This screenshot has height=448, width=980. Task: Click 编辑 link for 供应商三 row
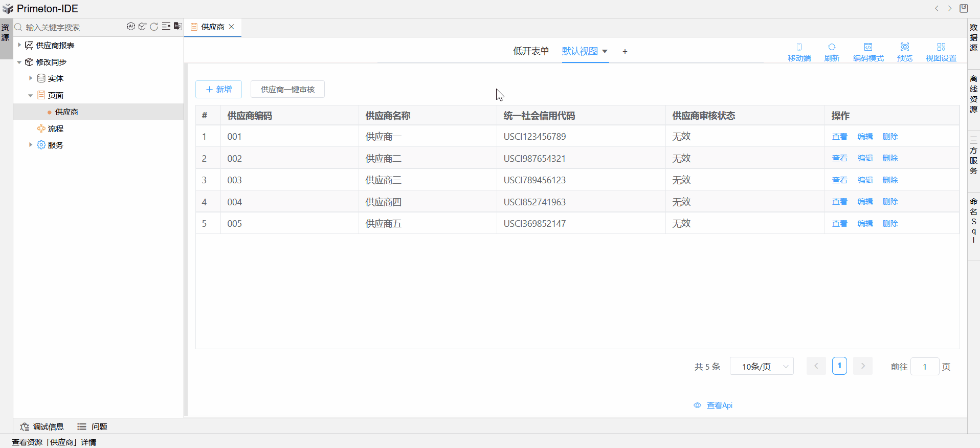(865, 180)
